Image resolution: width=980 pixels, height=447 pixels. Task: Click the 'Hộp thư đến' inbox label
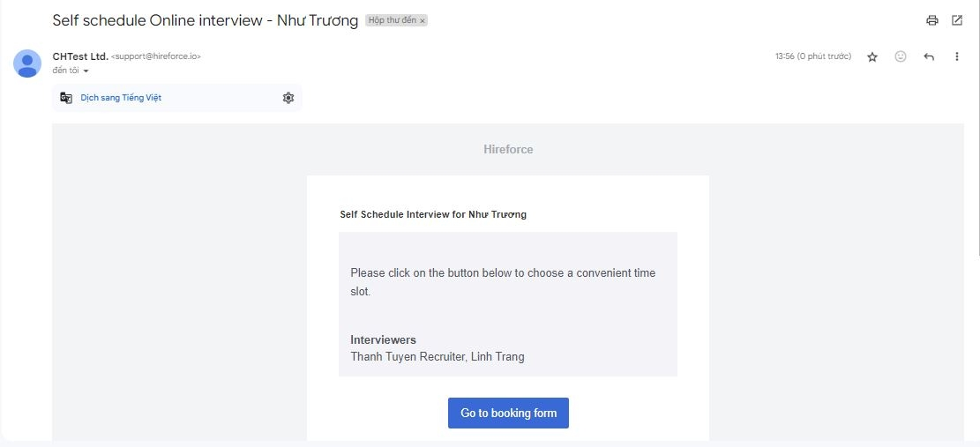coord(392,20)
